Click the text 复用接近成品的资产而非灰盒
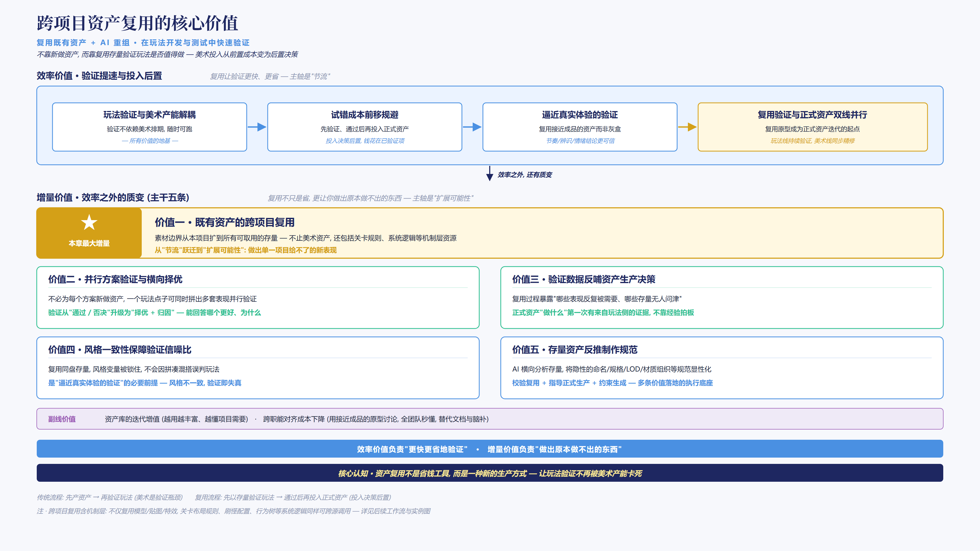 [x=580, y=129]
